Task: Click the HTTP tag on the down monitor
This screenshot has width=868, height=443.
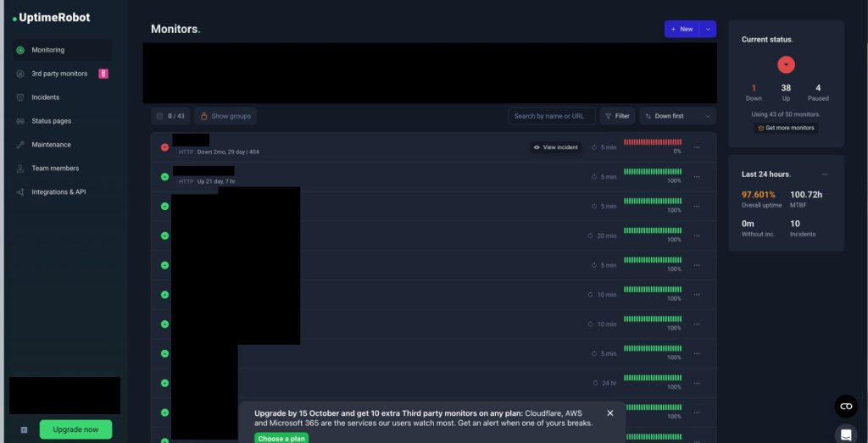Action: tap(186, 152)
